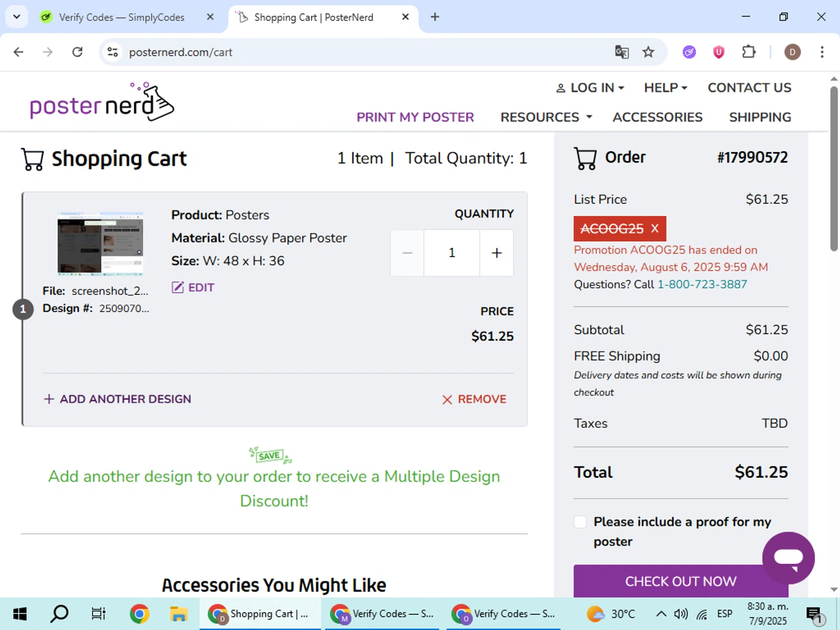Increase quantity with the plus button
Viewport: 840px width, 630px height.
(497, 253)
